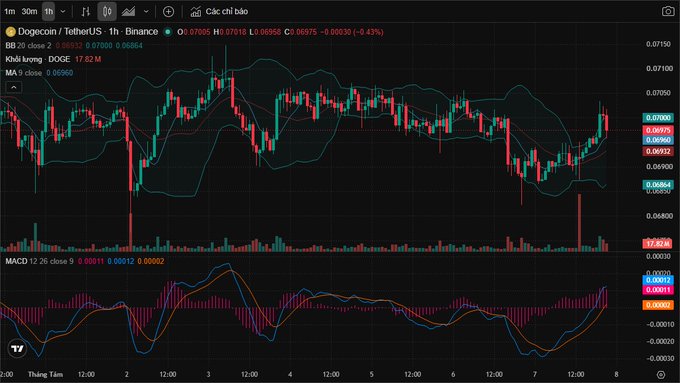680x383 pixels.
Task: Select the 1h timeframe
Action: pos(49,12)
